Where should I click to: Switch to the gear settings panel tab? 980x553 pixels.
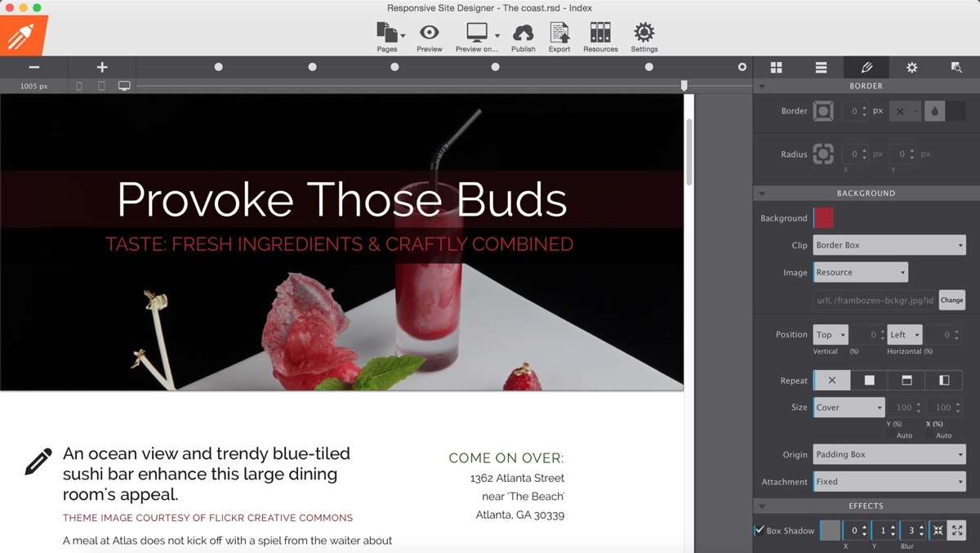pyautogui.click(x=911, y=68)
